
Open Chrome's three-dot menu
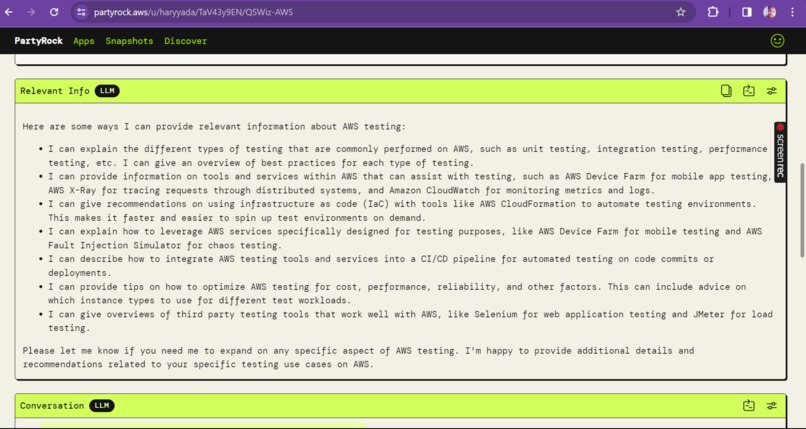coord(792,12)
